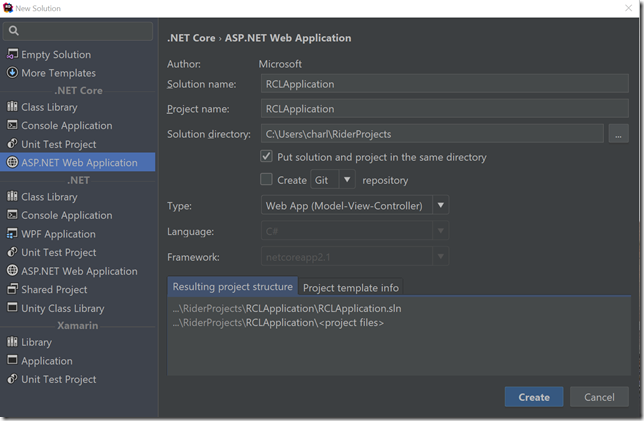Select 'Empty Solution' list entry

(78, 54)
